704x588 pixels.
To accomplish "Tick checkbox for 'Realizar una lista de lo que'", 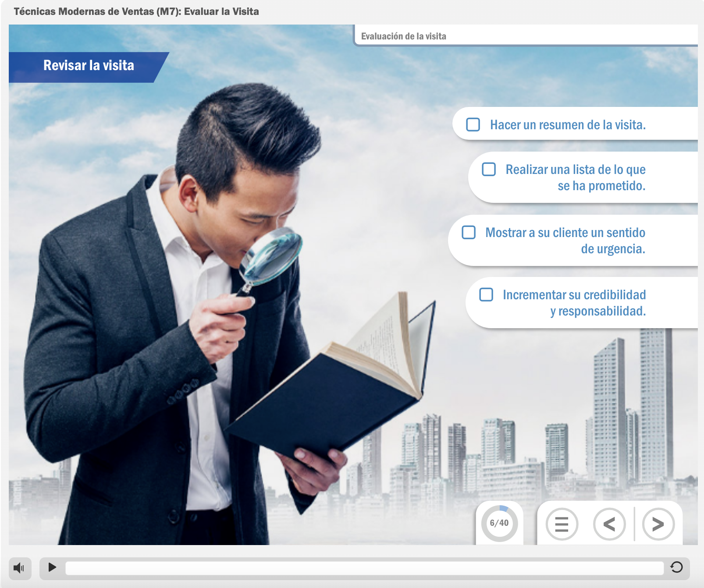I will tap(489, 170).
